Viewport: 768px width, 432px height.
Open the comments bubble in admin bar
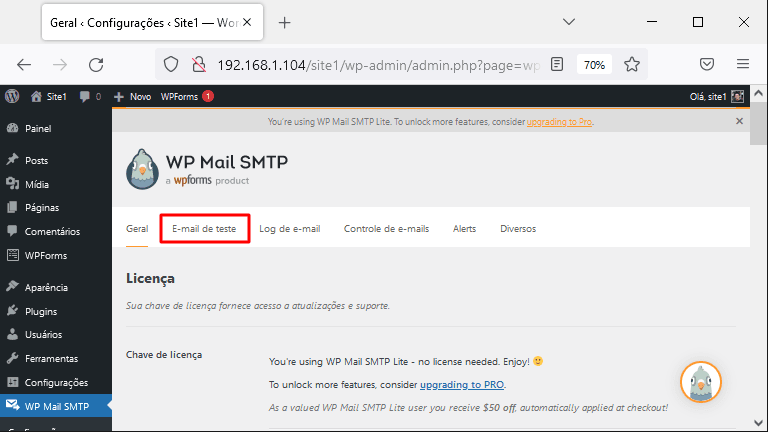click(90, 96)
